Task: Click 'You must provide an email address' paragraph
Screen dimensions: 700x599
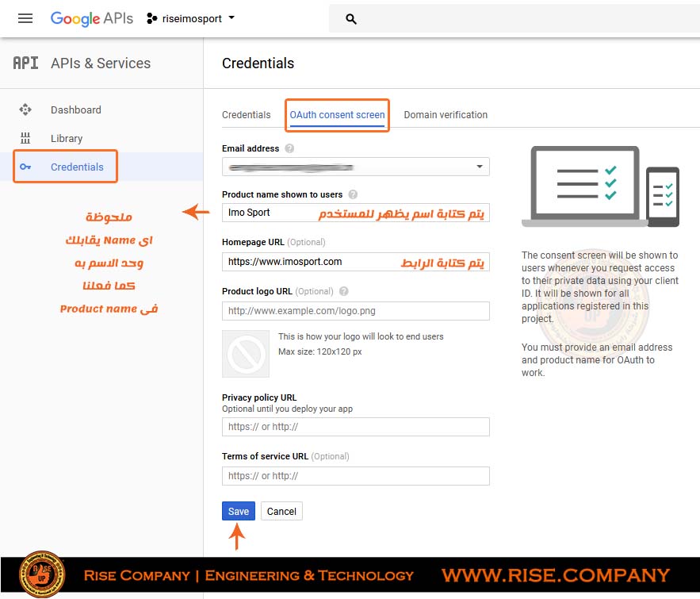Action: click(597, 360)
